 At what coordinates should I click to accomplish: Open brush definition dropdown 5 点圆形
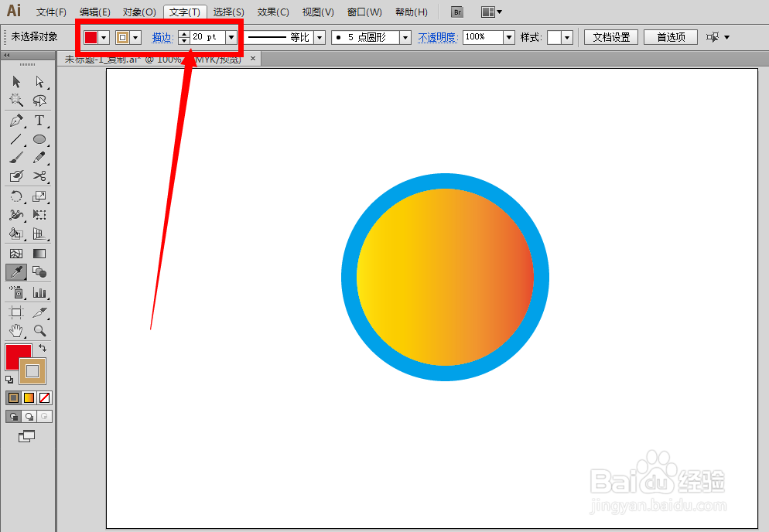[405, 37]
